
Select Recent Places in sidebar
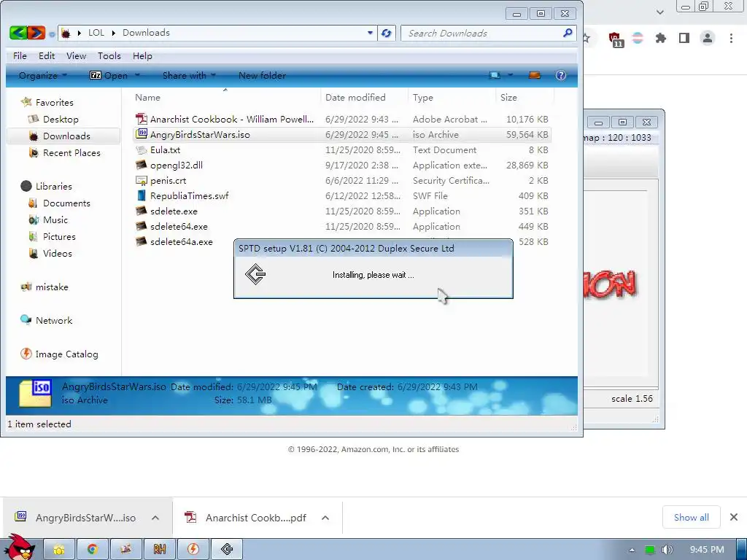tap(71, 152)
